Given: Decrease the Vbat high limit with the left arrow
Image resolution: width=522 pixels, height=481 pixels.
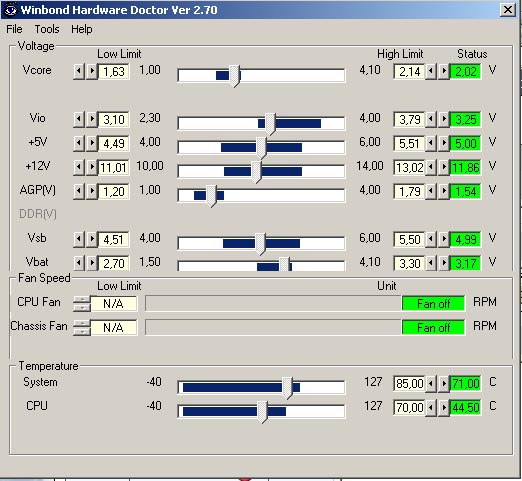Looking at the screenshot, I should point(431,263).
